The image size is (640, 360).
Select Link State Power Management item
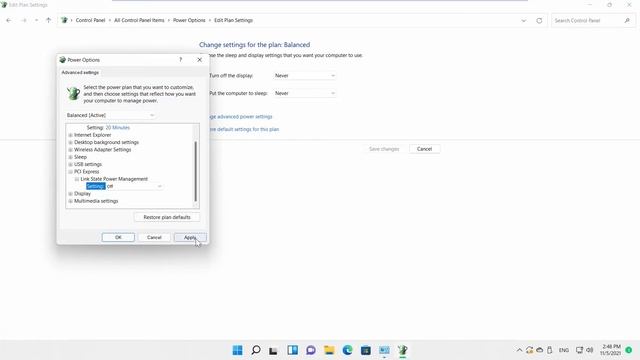[114, 179]
